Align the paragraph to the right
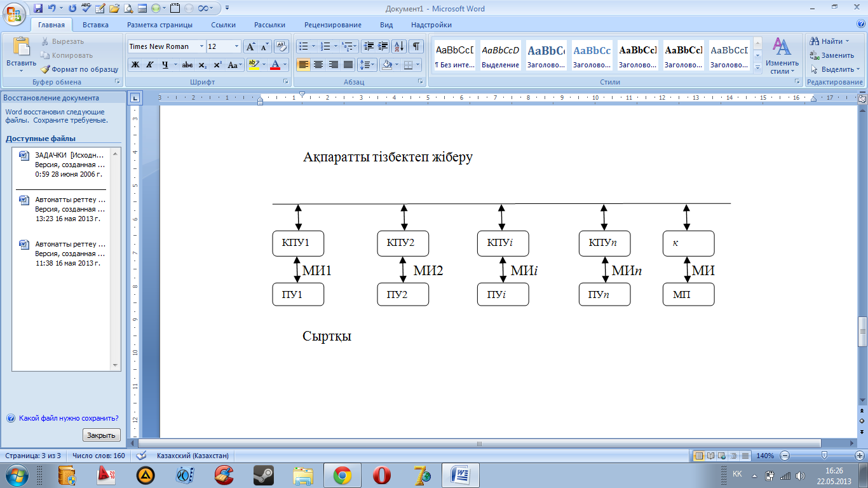 [333, 65]
